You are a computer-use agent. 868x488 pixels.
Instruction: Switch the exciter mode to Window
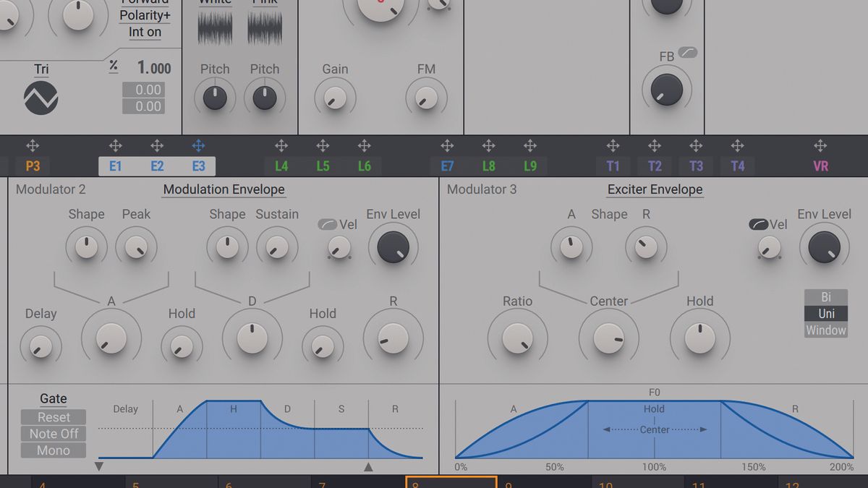(x=825, y=330)
